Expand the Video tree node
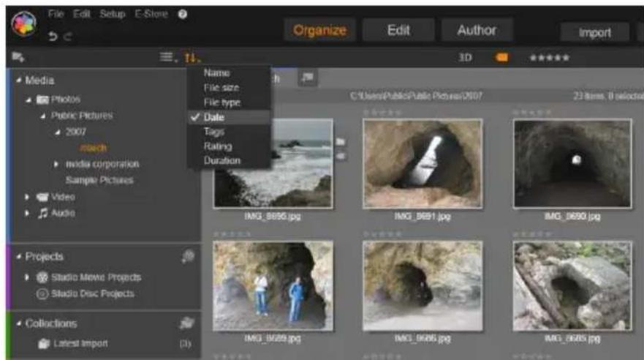This screenshot has height=360, width=644. (x=27, y=197)
